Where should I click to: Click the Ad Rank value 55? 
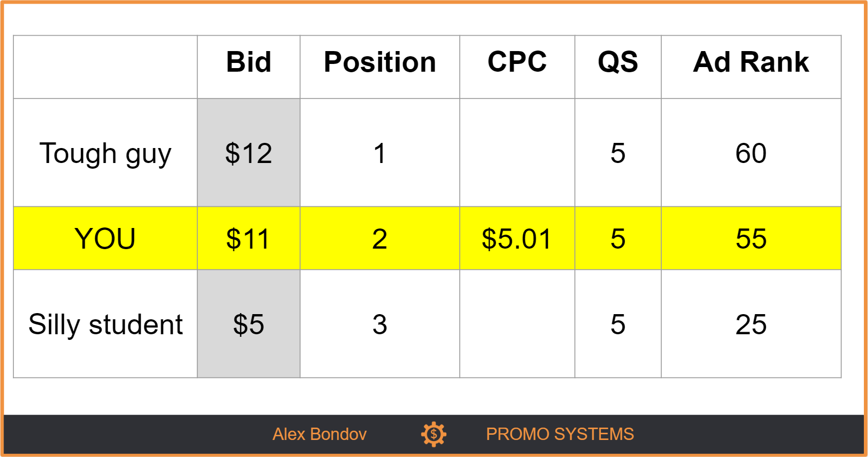point(751,238)
